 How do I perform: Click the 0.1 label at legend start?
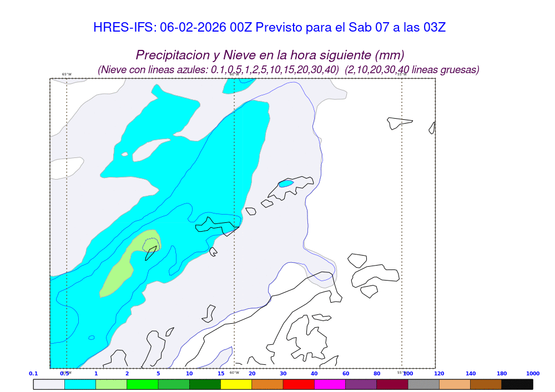(x=33, y=374)
